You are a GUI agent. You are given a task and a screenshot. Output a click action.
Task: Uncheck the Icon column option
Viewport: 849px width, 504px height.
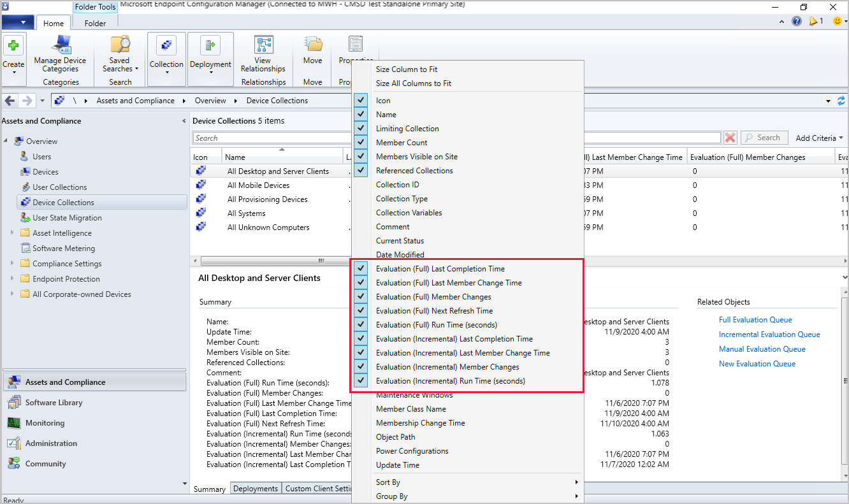(361, 101)
